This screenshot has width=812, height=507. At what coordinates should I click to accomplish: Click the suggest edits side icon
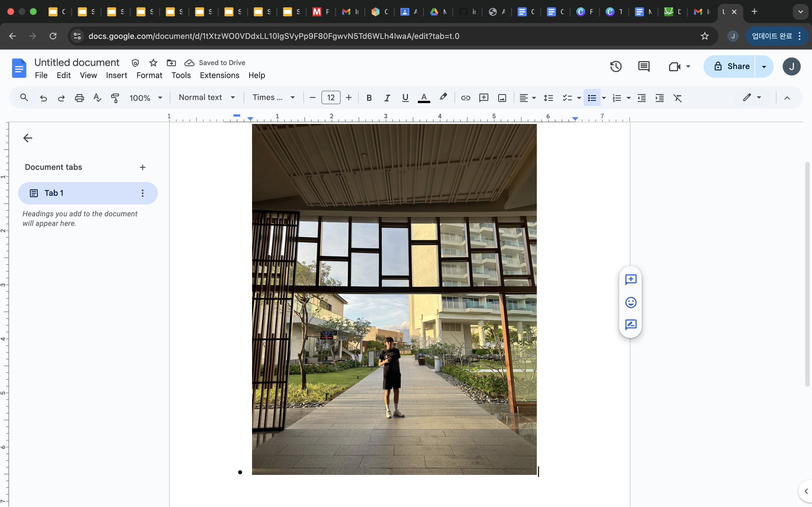(x=631, y=324)
